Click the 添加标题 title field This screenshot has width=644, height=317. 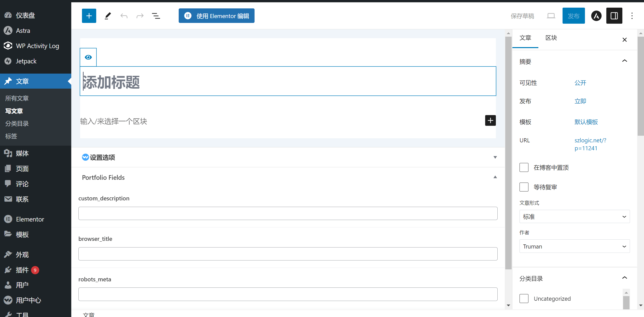(288, 81)
